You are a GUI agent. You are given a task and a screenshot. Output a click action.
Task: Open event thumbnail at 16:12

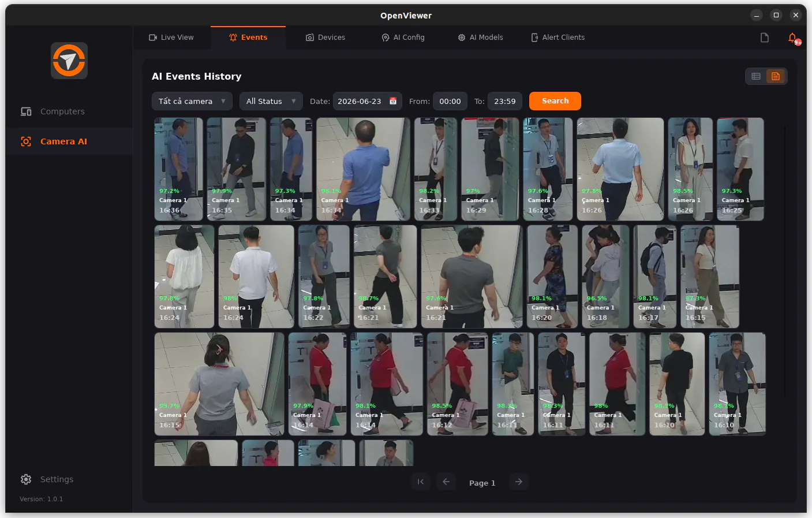coord(458,384)
